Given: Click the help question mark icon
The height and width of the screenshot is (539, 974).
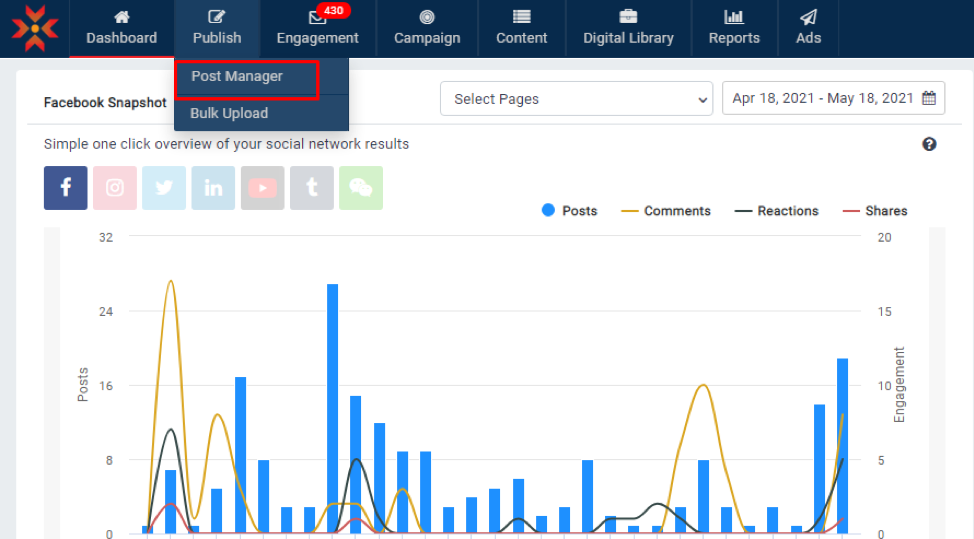Looking at the screenshot, I should point(929,144).
